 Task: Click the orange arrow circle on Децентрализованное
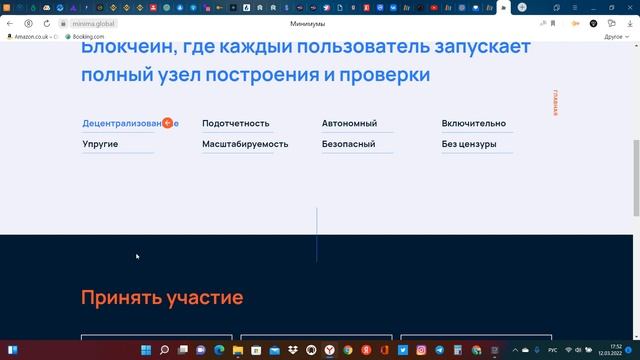(167, 123)
